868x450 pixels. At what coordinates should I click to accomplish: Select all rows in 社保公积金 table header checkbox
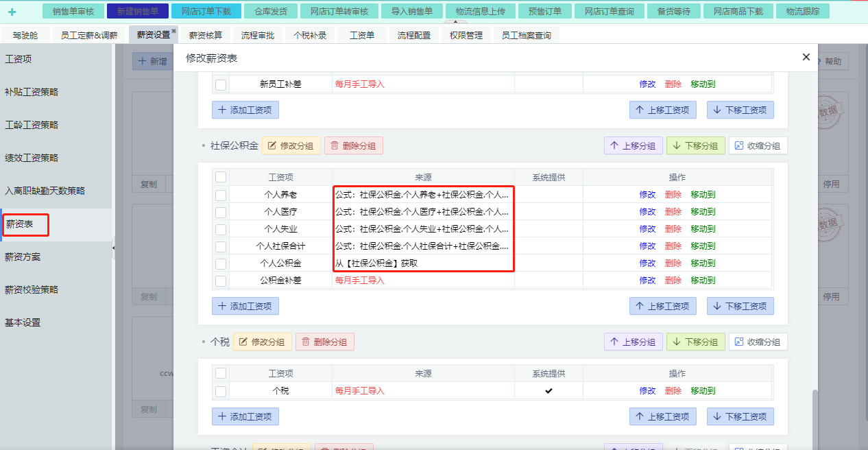(x=221, y=177)
